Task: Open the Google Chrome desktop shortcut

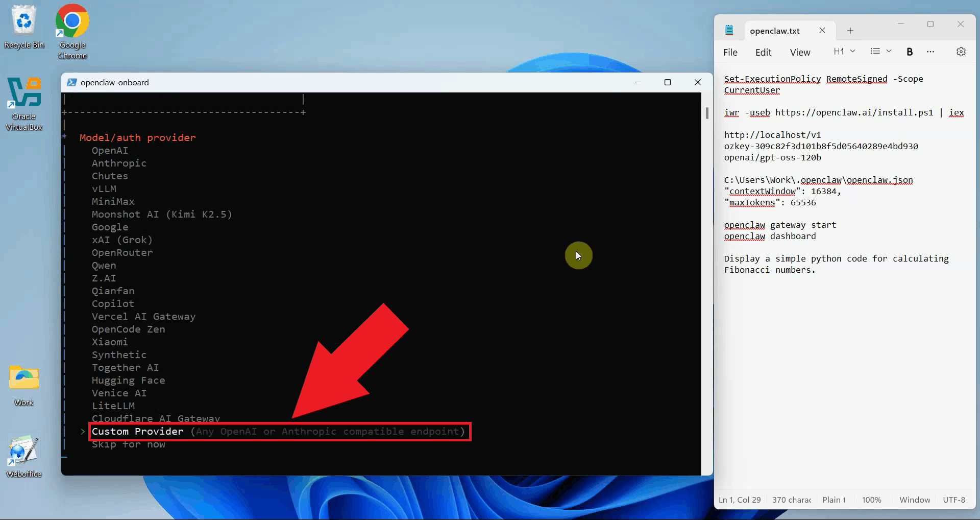Action: [x=72, y=31]
